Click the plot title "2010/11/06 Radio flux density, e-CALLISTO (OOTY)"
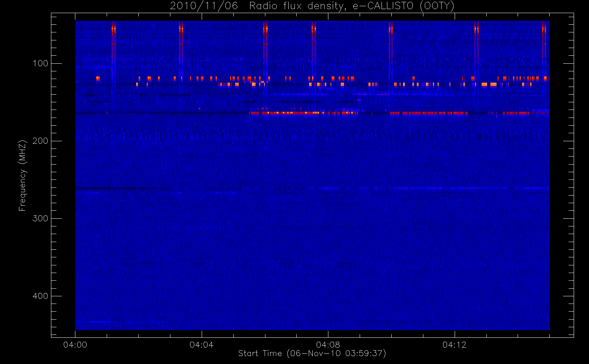The width and height of the screenshot is (589, 364). pyautogui.click(x=312, y=6)
